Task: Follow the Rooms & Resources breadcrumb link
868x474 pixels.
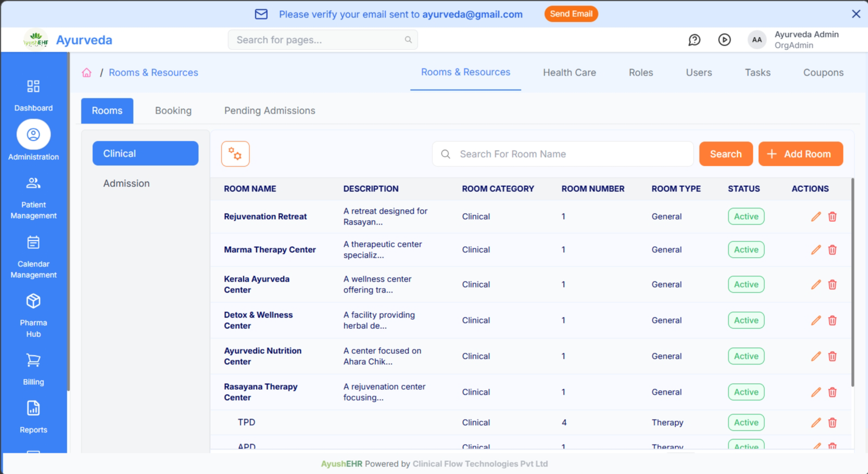Action: (153, 72)
